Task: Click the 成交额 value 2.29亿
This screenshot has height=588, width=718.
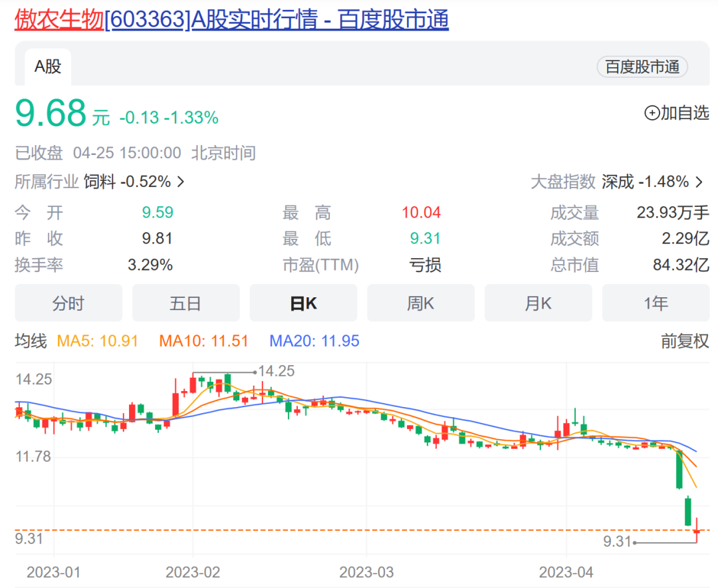Action: pyautogui.click(x=685, y=239)
